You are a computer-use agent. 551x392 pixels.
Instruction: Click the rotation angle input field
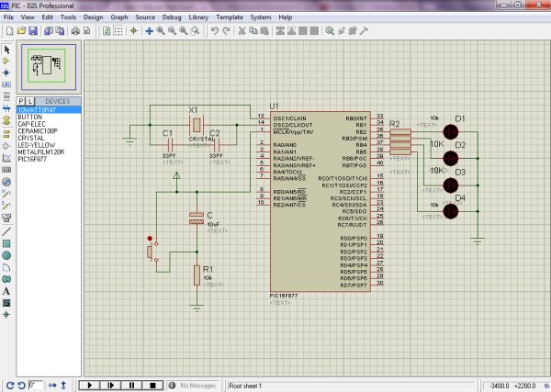pyautogui.click(x=35, y=386)
